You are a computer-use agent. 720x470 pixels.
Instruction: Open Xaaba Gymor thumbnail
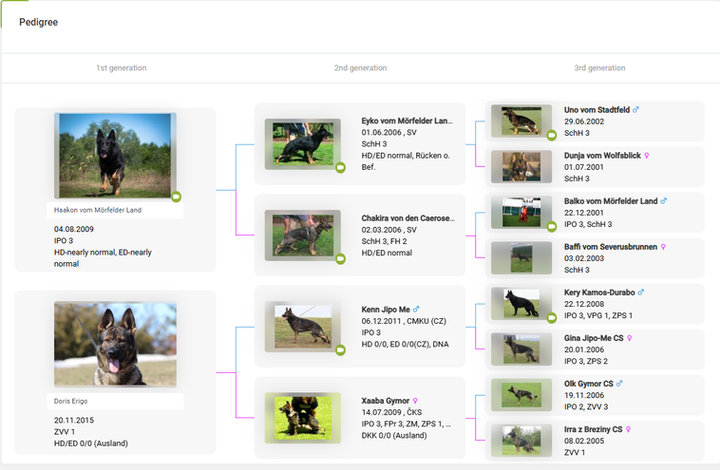303,418
